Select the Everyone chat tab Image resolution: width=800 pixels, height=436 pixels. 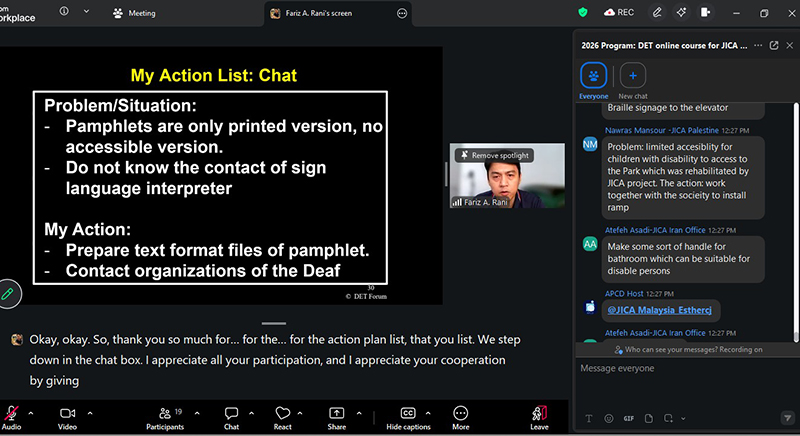coord(593,81)
